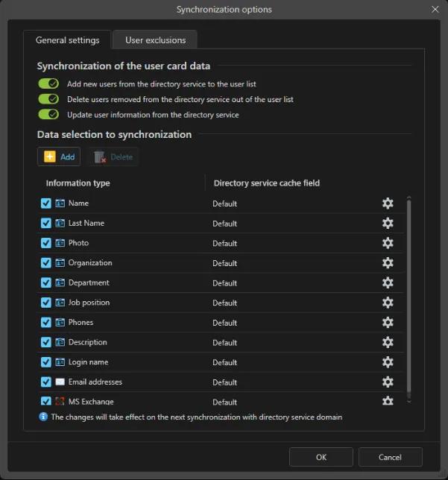448x480 pixels.
Task: Click the scrollbar down arrow
Action: coord(408,401)
